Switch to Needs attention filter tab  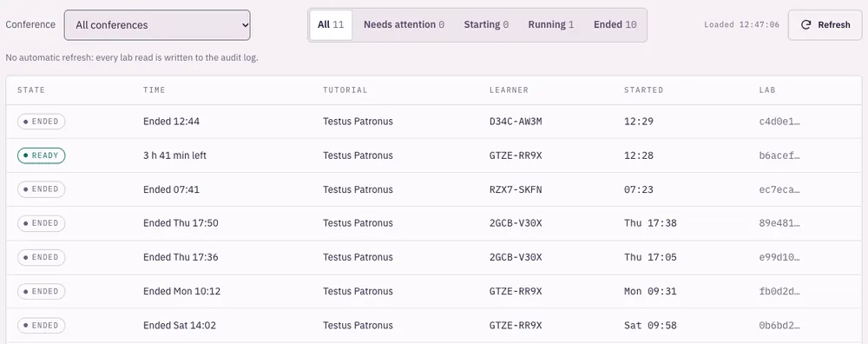click(404, 24)
